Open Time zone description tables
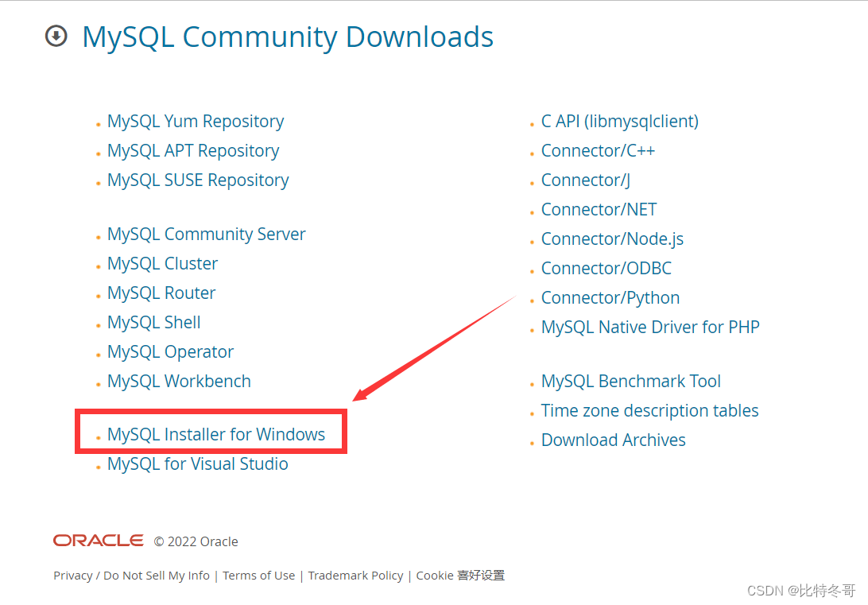This screenshot has width=868, height=605. (x=650, y=411)
